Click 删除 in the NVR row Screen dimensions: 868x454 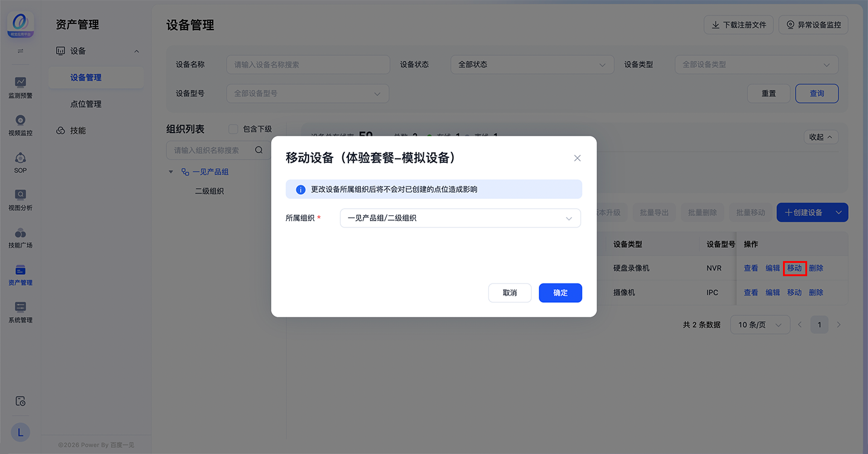point(816,268)
